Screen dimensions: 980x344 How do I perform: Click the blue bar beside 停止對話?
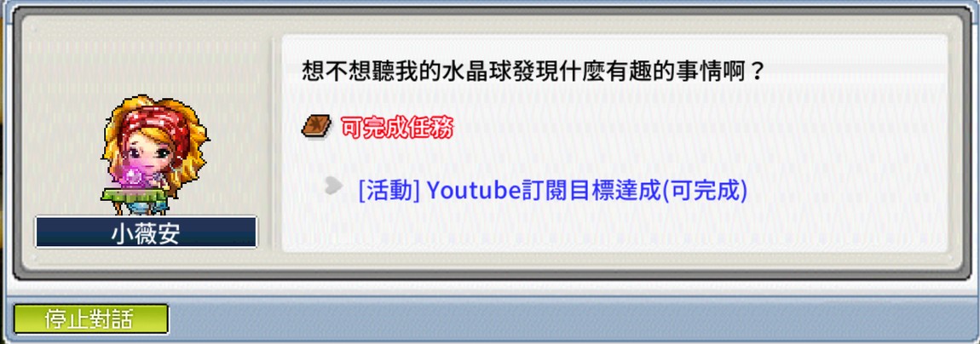[x=572, y=319]
